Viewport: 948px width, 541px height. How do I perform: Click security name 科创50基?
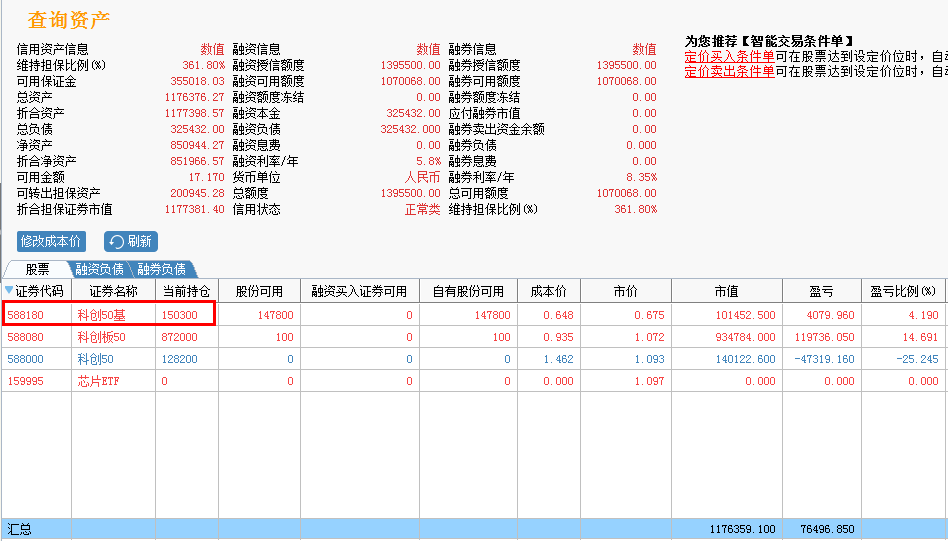point(102,315)
